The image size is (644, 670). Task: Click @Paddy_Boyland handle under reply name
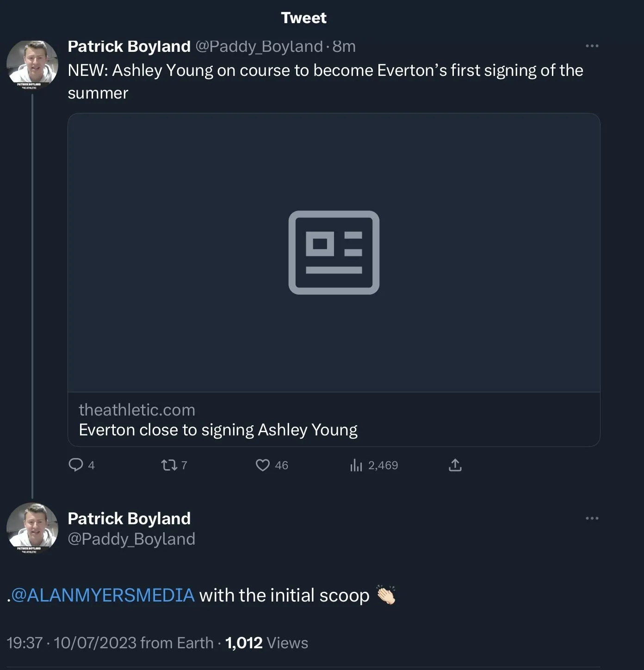[131, 539]
